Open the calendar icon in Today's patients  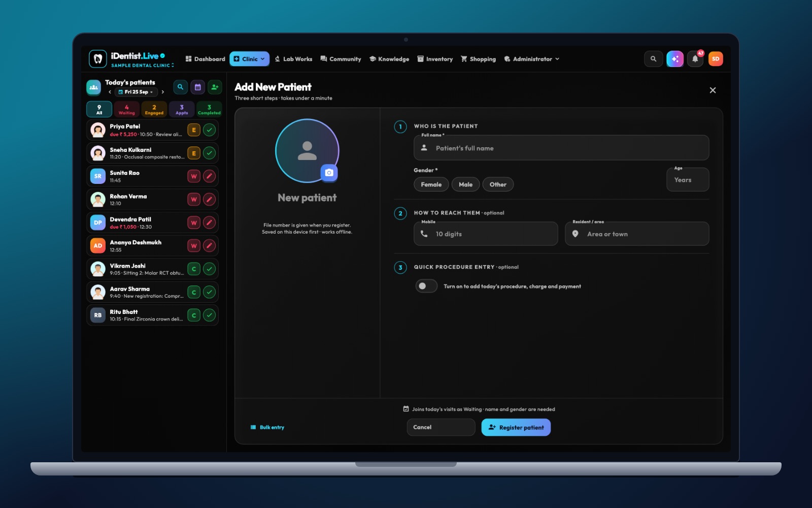[197, 87]
